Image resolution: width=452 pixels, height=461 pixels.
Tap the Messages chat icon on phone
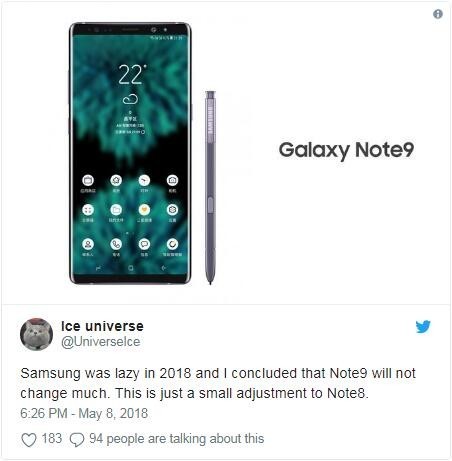144,244
